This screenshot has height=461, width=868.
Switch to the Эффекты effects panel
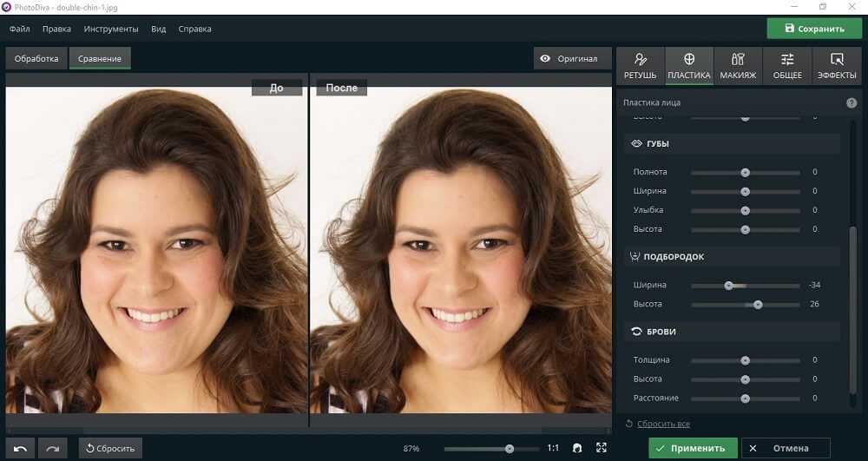(x=837, y=66)
